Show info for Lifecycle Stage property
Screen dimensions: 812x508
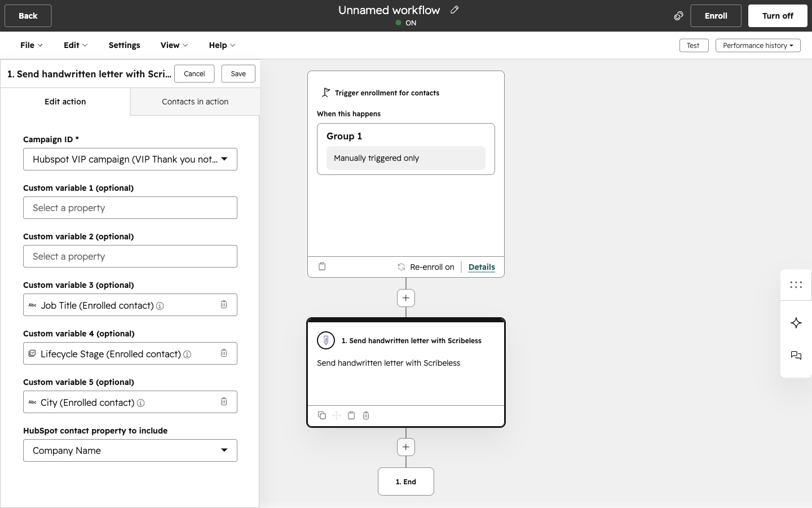tap(187, 354)
